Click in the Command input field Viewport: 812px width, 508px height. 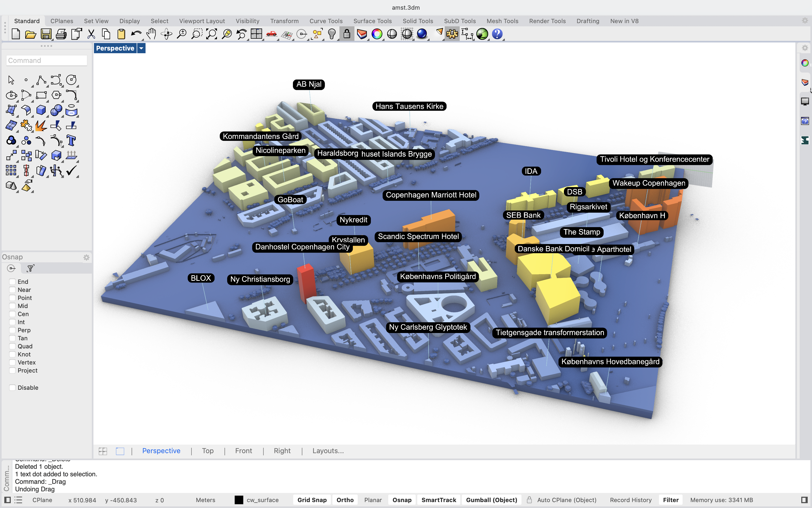coord(47,60)
